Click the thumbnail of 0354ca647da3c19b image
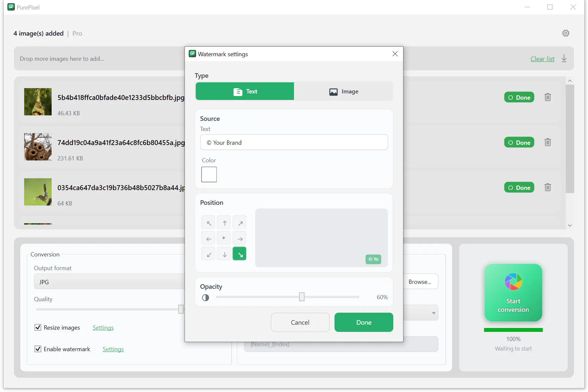This screenshot has width=588, height=392. pos(38,192)
